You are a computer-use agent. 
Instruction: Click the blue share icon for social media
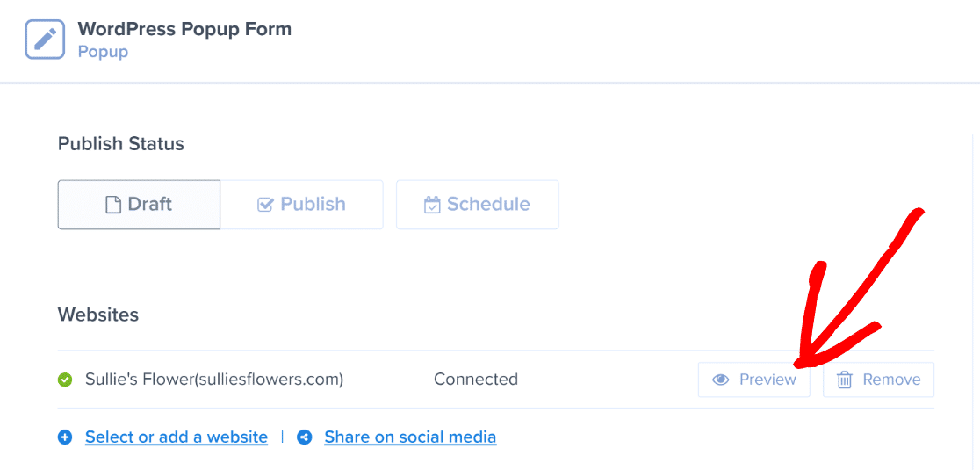click(x=305, y=437)
